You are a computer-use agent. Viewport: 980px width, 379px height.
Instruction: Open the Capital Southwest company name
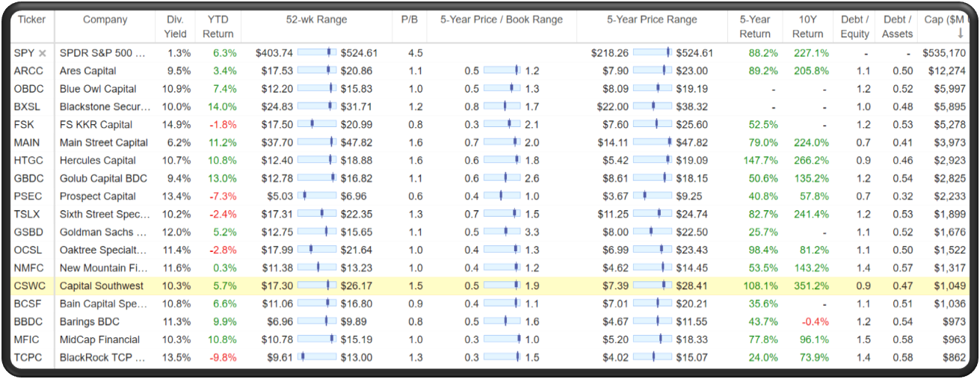click(102, 286)
